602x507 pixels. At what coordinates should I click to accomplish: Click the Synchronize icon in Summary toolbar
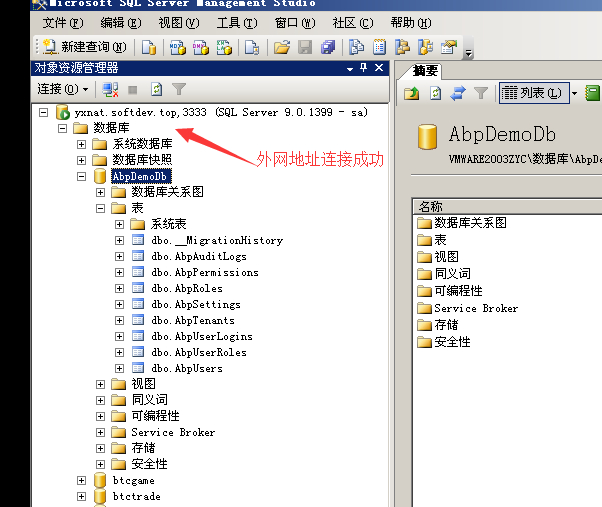point(458,93)
